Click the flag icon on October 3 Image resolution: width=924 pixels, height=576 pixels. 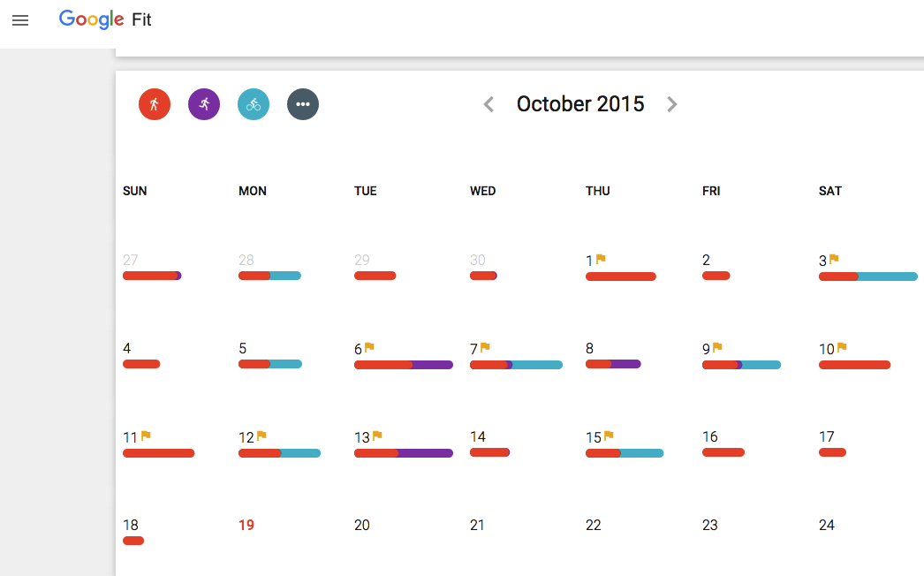pos(832,257)
